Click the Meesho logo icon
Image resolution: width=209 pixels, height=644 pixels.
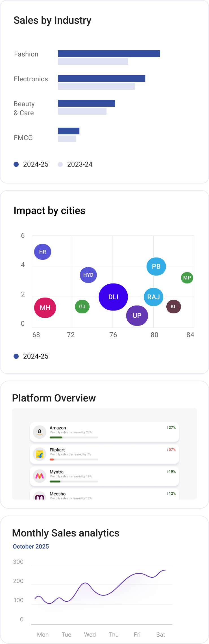click(x=40, y=497)
